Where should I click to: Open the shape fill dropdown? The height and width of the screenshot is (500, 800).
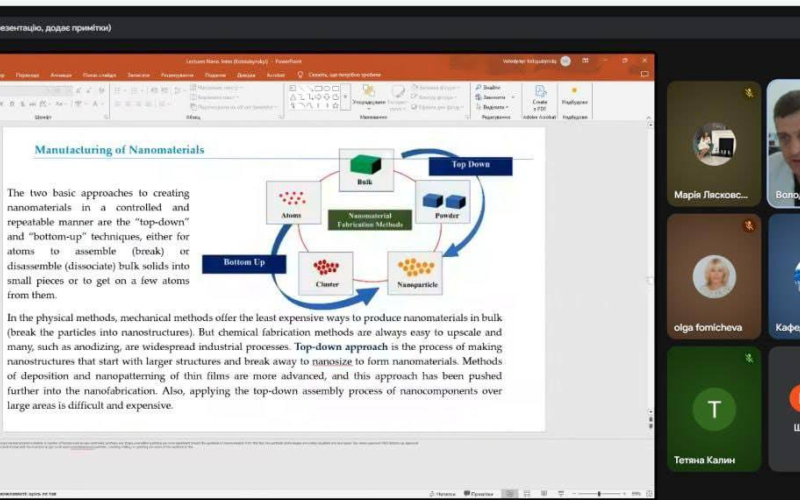pos(436,88)
